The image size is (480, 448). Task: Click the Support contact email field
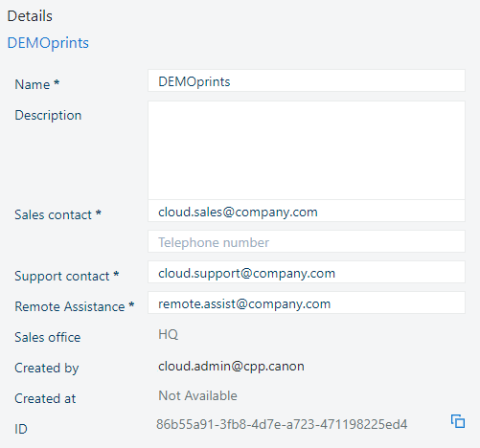coord(307,272)
